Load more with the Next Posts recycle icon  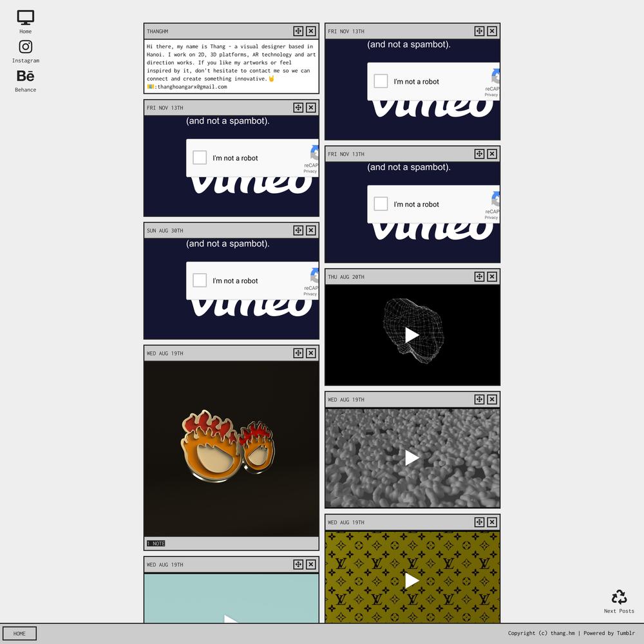(x=619, y=597)
